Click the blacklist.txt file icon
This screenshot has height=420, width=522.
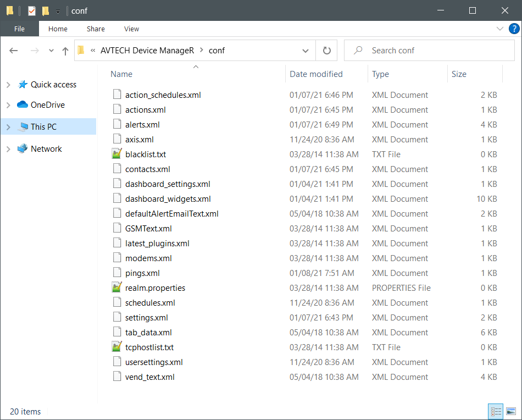click(x=116, y=154)
